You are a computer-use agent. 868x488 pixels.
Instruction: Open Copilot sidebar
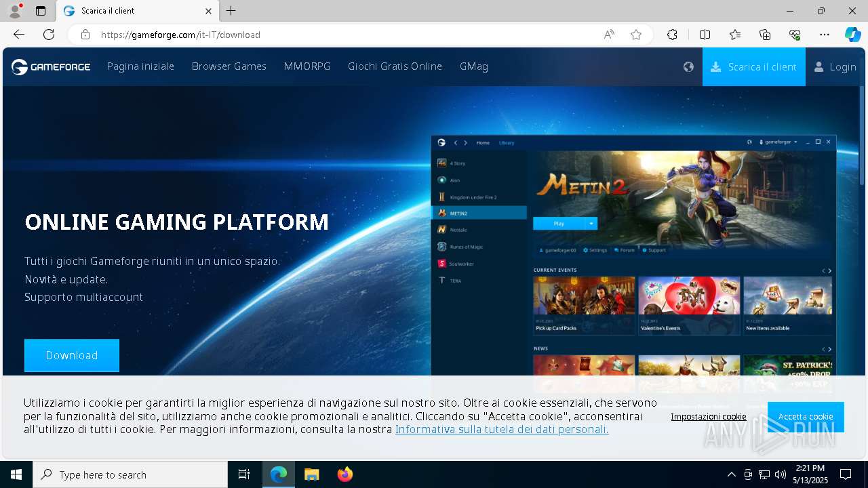pyautogui.click(x=852, y=35)
